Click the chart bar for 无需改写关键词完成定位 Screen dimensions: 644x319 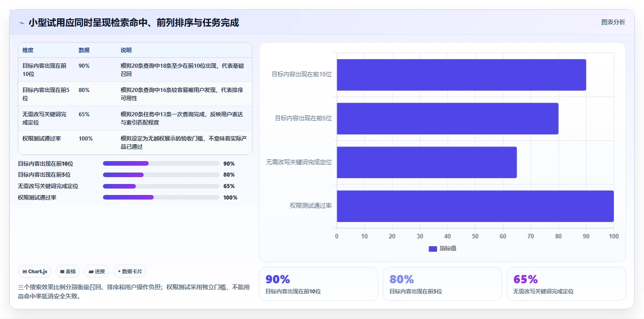pyautogui.click(x=427, y=162)
